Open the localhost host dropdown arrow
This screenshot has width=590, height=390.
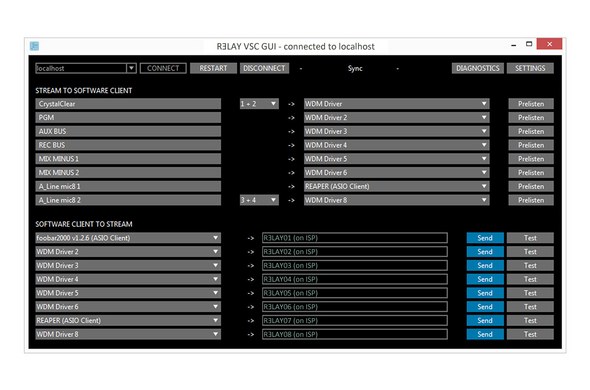pos(131,68)
